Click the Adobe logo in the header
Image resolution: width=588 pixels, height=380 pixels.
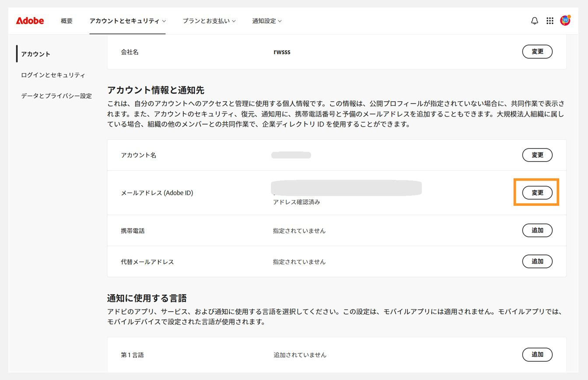[29, 21]
